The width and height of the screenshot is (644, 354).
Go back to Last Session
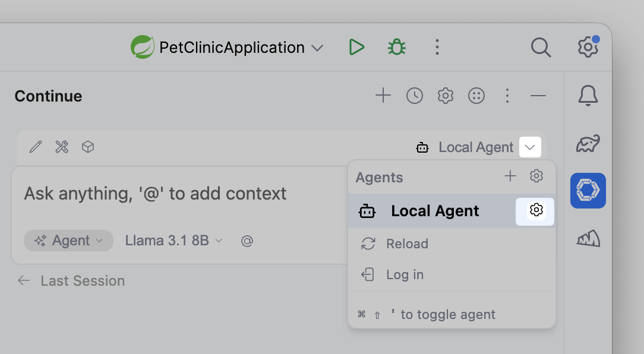coord(71,281)
